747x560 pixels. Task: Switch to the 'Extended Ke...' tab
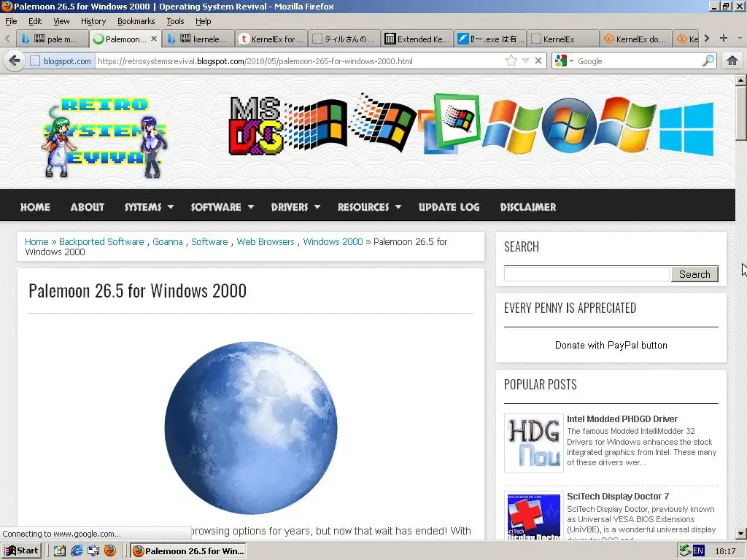tap(417, 39)
